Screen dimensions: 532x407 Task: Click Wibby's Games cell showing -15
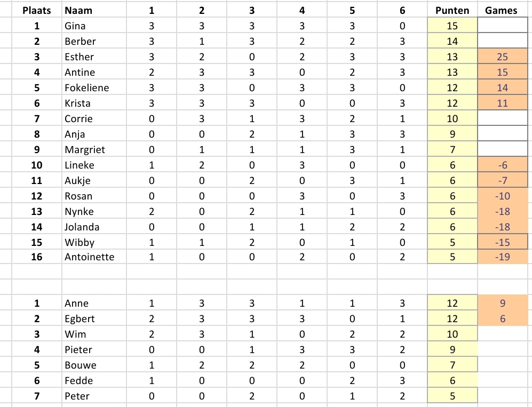click(x=503, y=242)
